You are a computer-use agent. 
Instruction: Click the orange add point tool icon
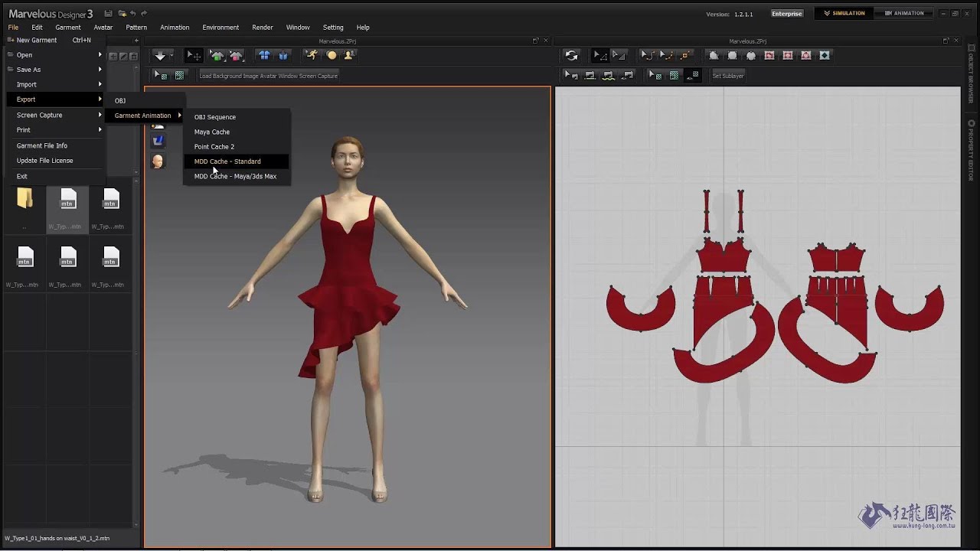(x=685, y=55)
